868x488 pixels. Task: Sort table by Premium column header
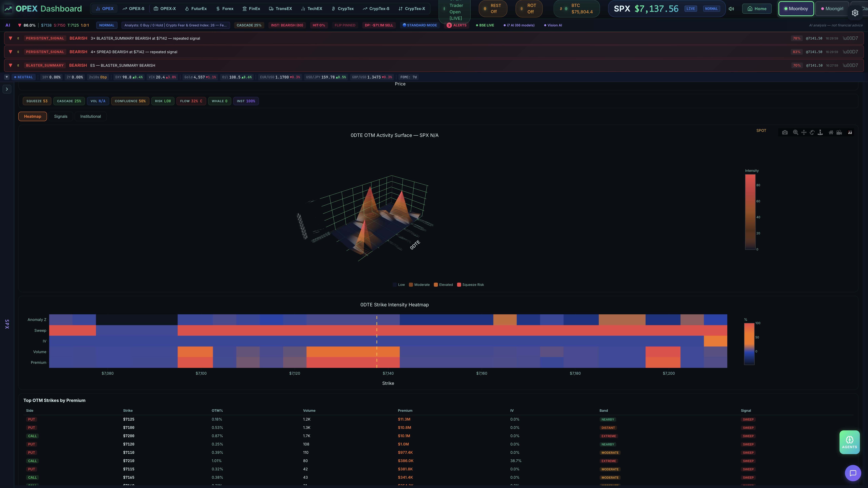[x=405, y=411]
